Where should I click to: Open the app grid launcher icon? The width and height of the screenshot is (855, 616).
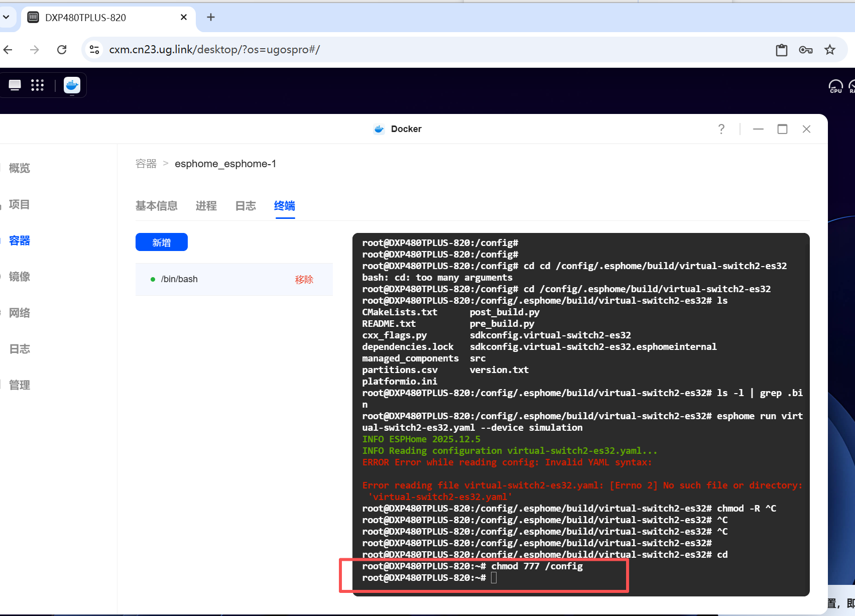coord(38,85)
